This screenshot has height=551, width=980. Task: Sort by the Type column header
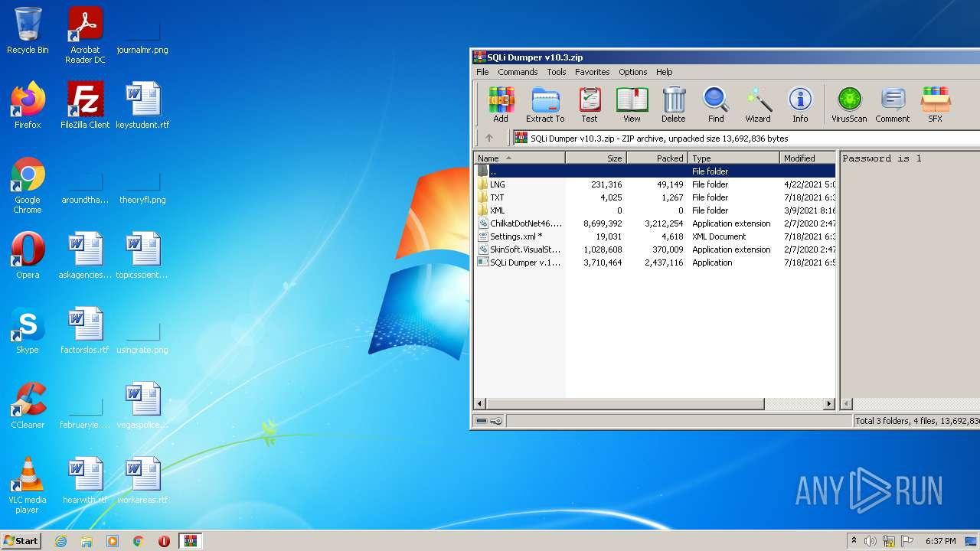(734, 158)
